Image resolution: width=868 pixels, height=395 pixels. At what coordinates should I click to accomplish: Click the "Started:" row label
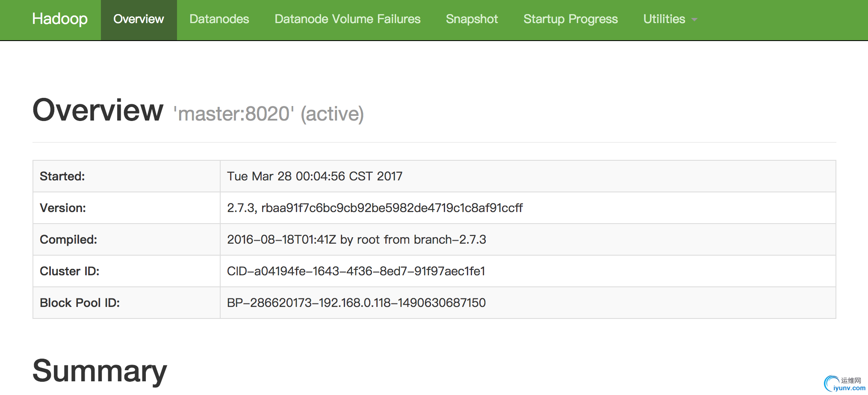[62, 176]
